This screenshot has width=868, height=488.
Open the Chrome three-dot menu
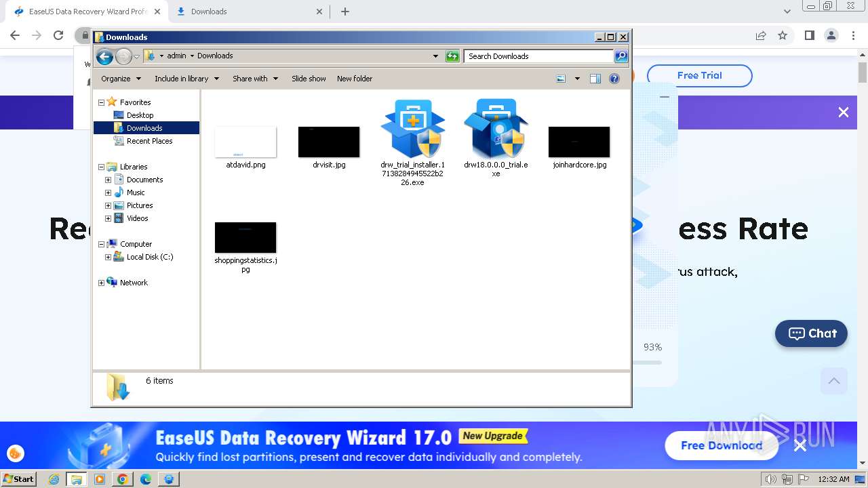pyautogui.click(x=853, y=35)
